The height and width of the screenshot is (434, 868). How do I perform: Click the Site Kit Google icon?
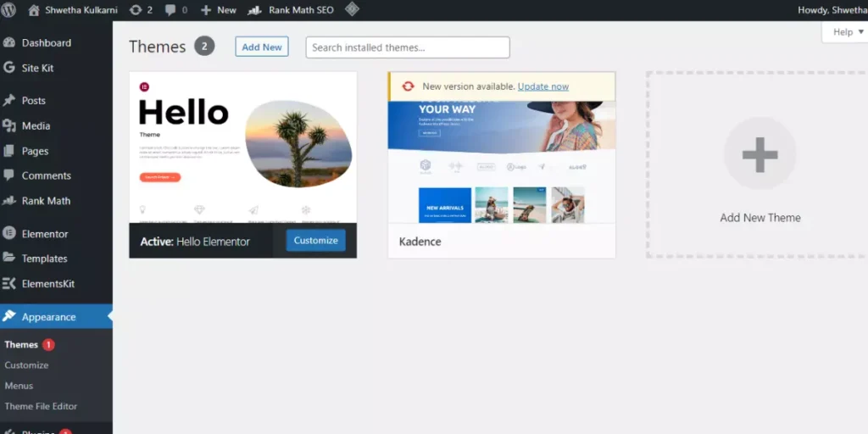[x=8, y=68]
